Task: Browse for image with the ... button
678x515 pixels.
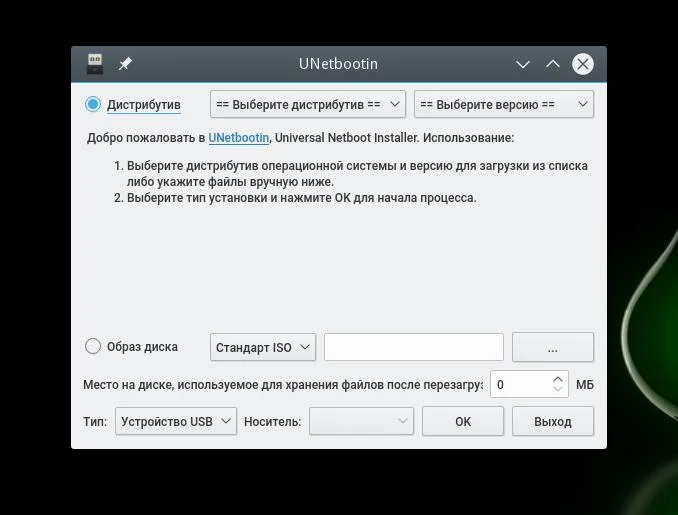Action: [553, 347]
